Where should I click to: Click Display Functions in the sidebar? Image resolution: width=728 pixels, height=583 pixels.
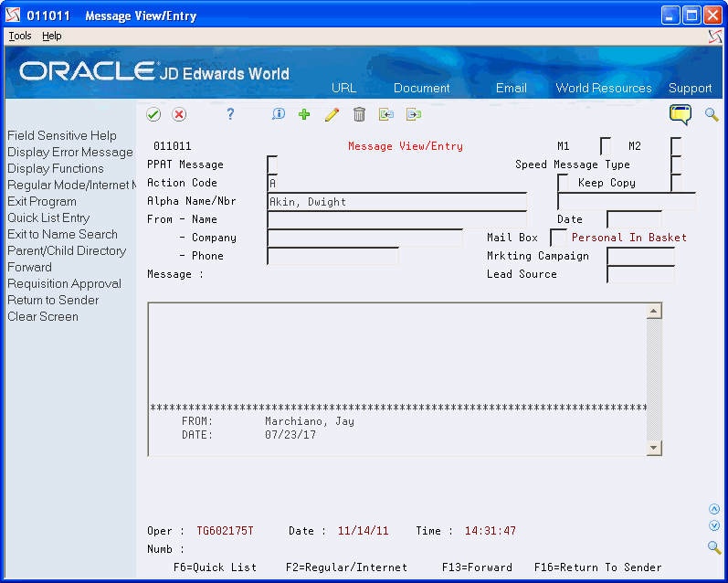[x=55, y=168]
